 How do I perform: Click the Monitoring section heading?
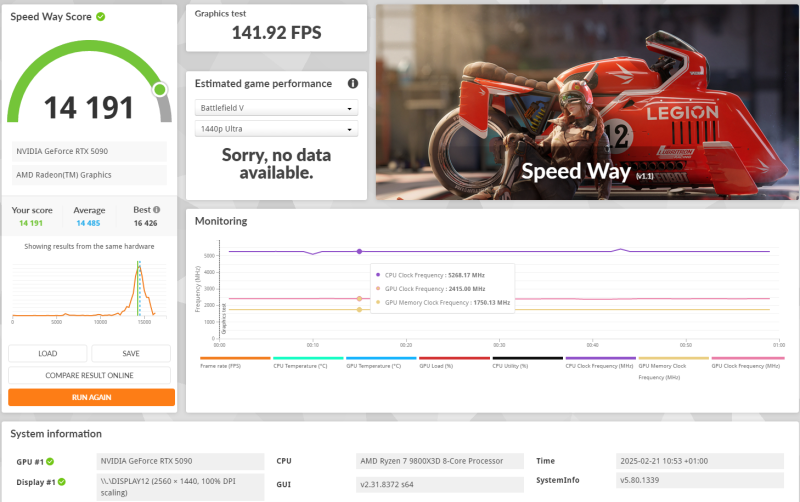[x=221, y=221]
